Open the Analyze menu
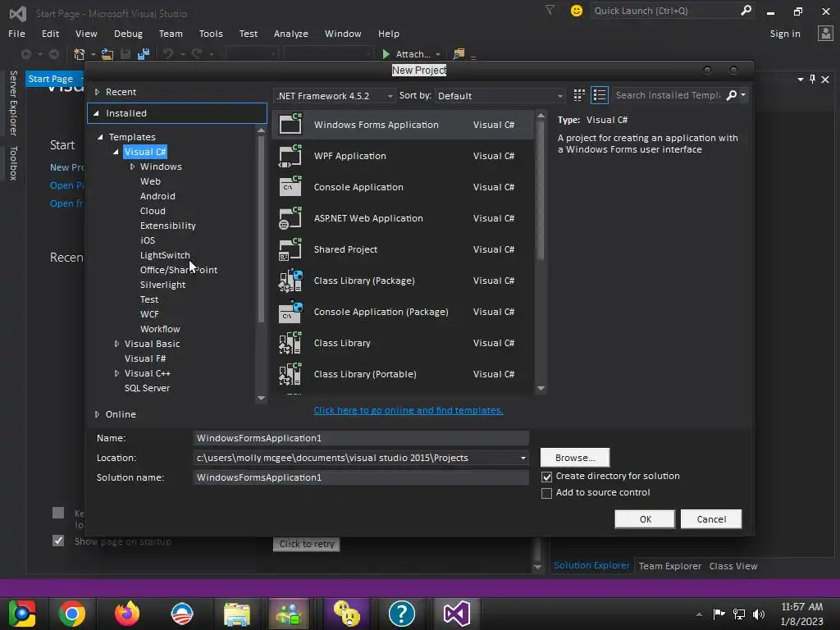The width and height of the screenshot is (840, 630). (291, 33)
